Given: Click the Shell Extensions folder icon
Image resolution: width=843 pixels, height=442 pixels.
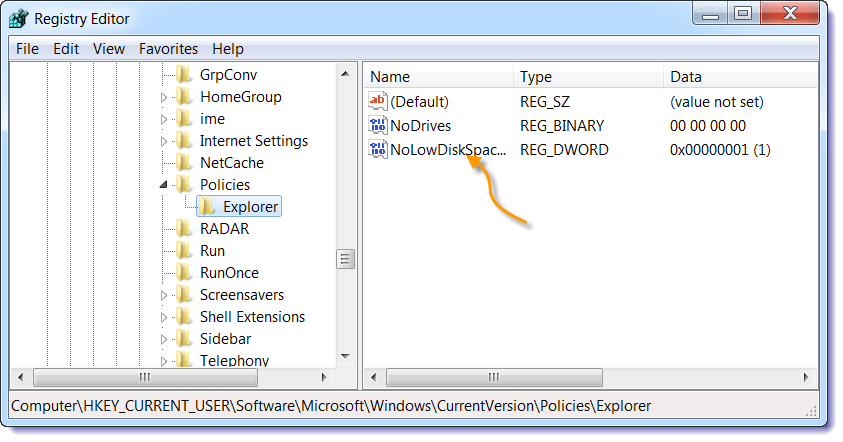Looking at the screenshot, I should click(x=184, y=317).
